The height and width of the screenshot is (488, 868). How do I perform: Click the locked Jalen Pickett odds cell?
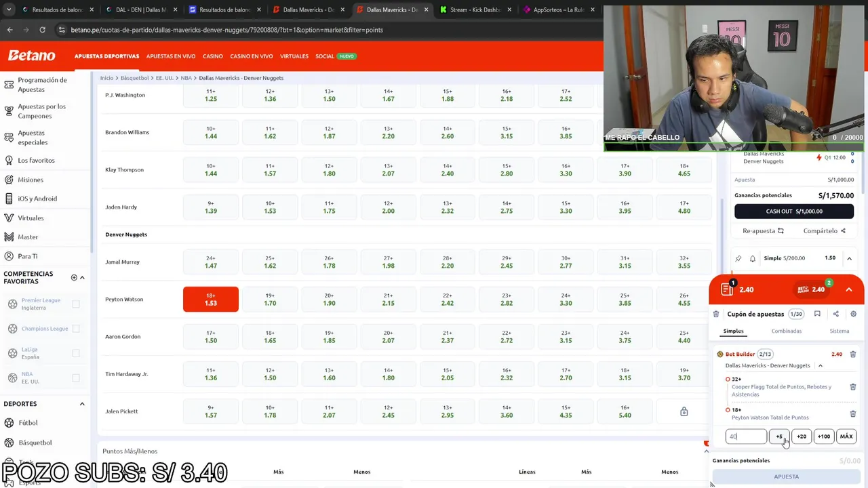point(684,411)
